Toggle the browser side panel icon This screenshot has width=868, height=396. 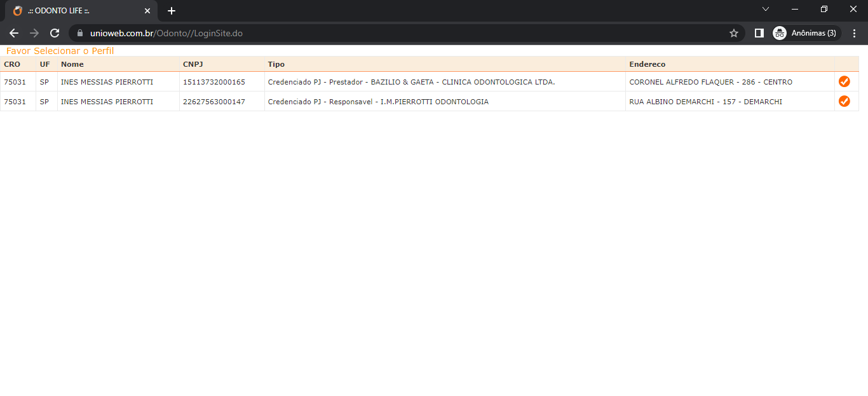tap(759, 33)
